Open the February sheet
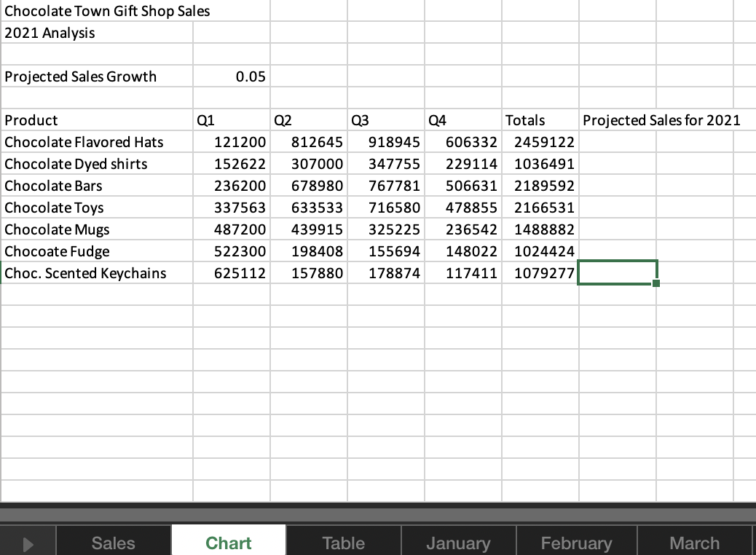 [x=576, y=543]
